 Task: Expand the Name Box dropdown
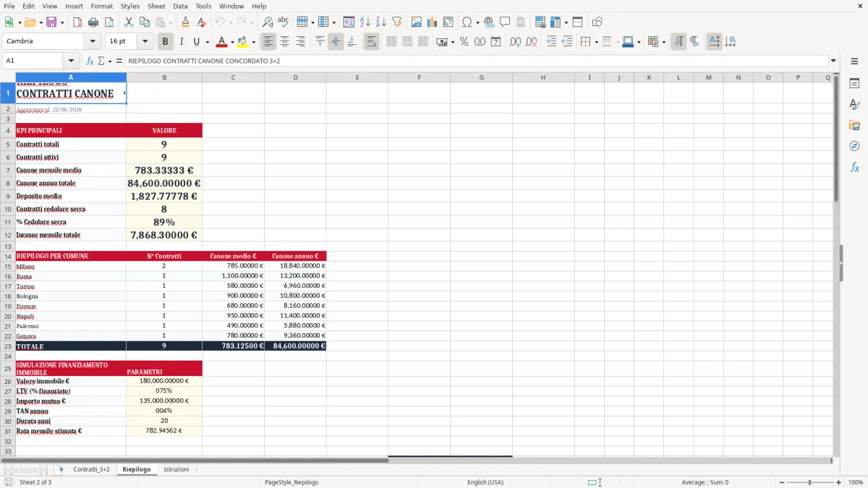pyautogui.click(x=71, y=61)
